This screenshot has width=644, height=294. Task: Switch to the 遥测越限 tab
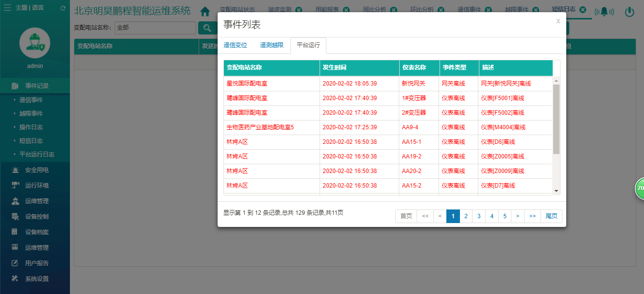tap(271, 45)
